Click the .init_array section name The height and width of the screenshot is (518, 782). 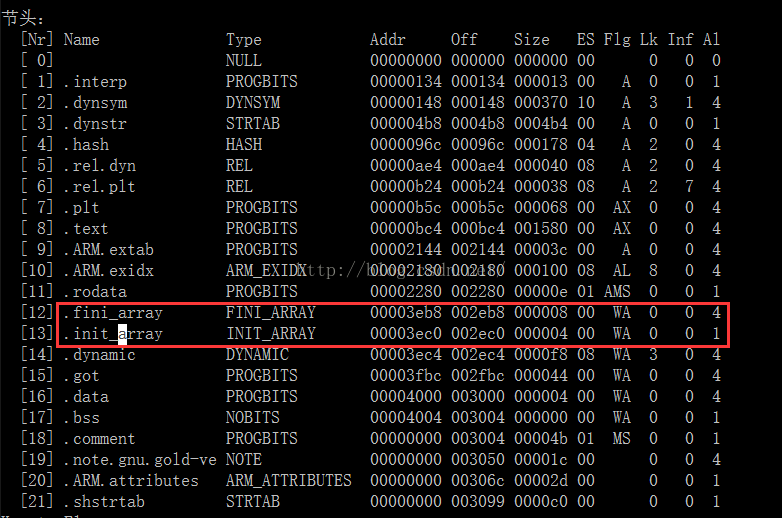(113, 334)
